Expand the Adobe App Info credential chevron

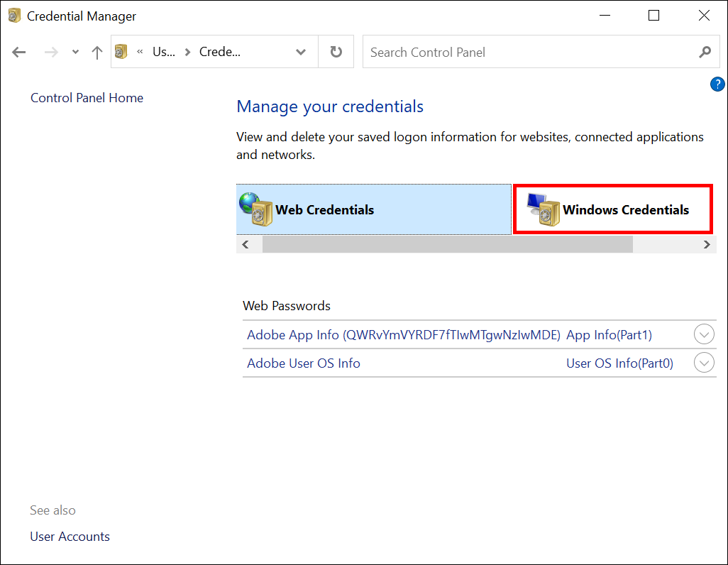click(704, 334)
